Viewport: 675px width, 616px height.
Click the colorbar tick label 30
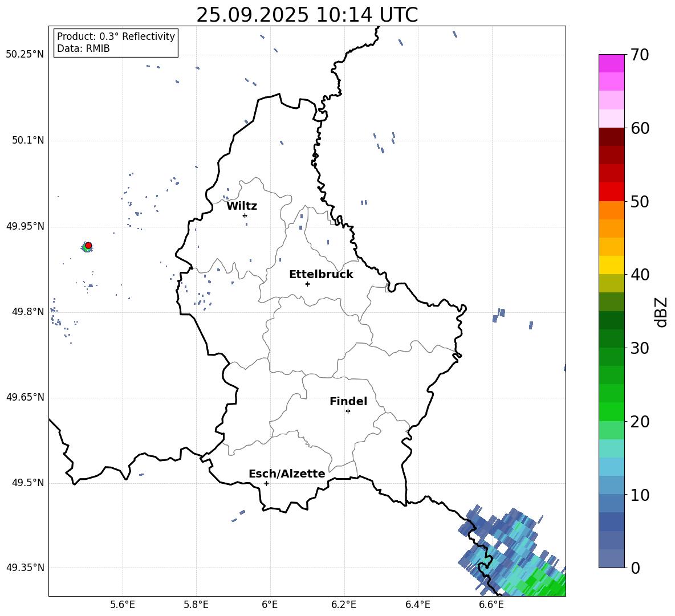coord(640,348)
